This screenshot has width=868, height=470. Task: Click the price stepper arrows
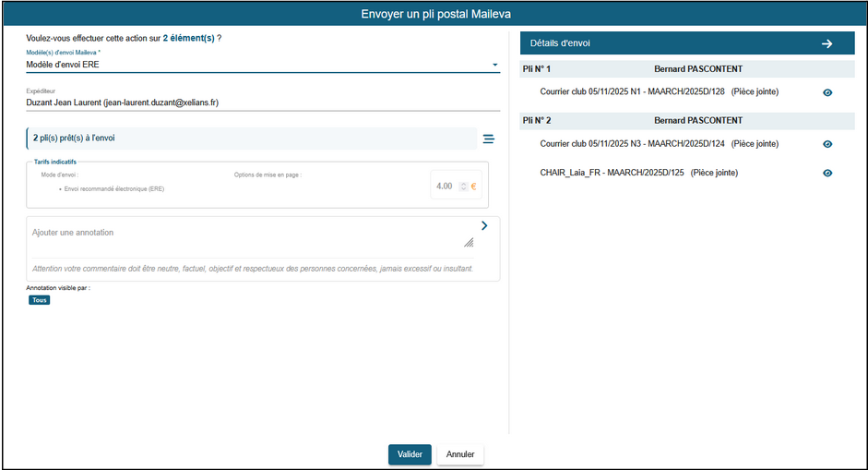pyautogui.click(x=463, y=187)
